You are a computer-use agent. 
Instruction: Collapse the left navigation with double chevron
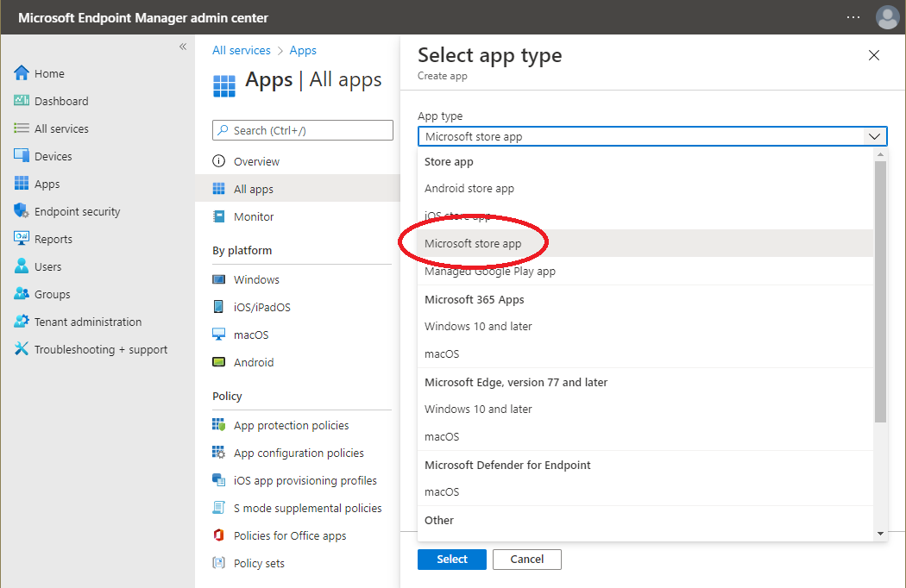(x=183, y=47)
